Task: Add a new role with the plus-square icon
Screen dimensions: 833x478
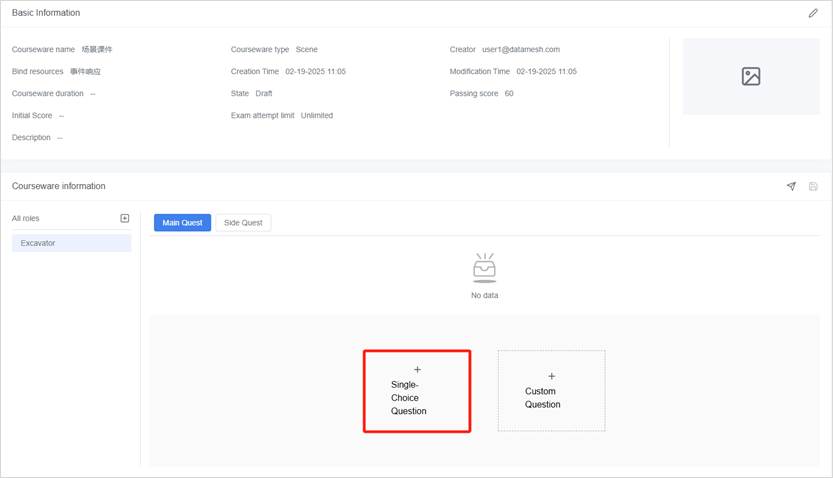Action: (x=125, y=218)
